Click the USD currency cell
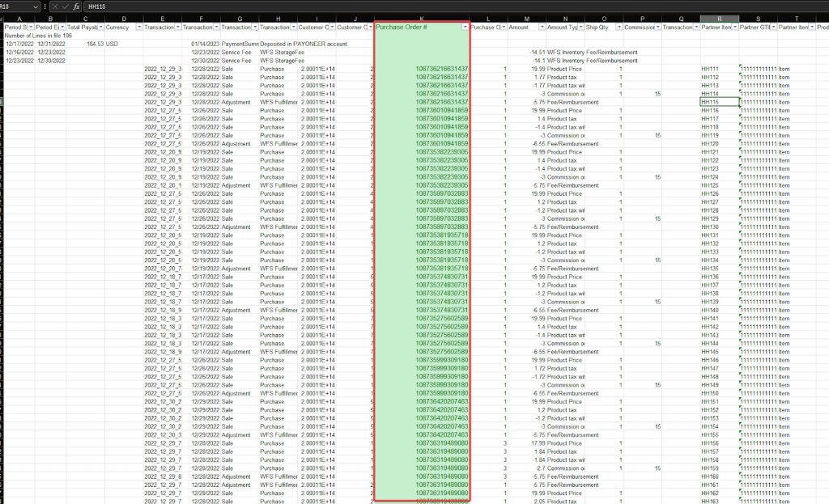The height and width of the screenshot is (504, 829). coord(112,44)
